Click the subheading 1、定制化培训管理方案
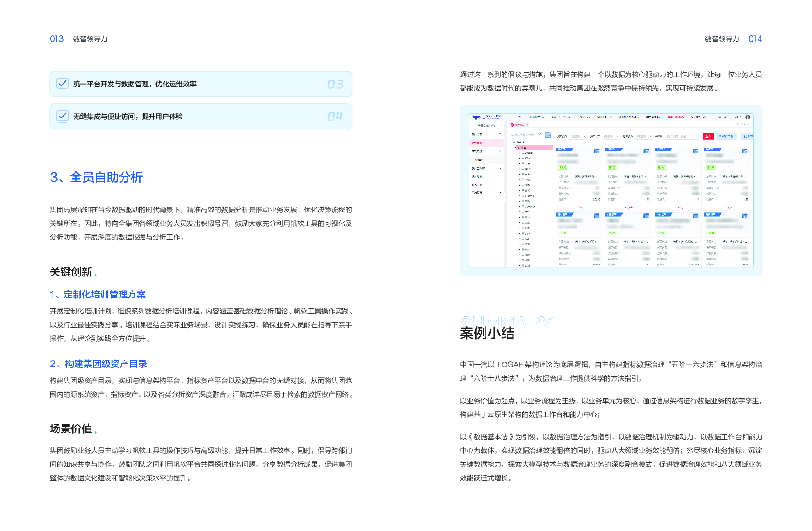812x531 pixels. [x=98, y=295]
